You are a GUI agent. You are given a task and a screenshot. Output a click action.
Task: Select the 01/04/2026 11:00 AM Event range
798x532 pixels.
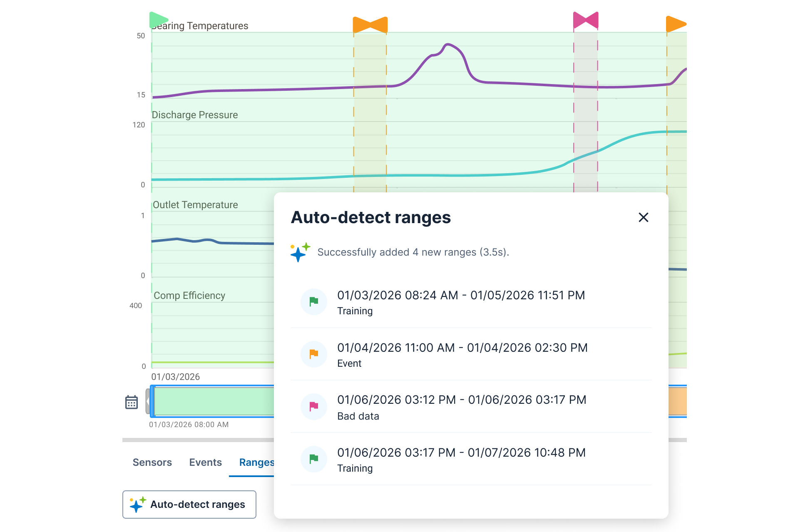coord(462,354)
